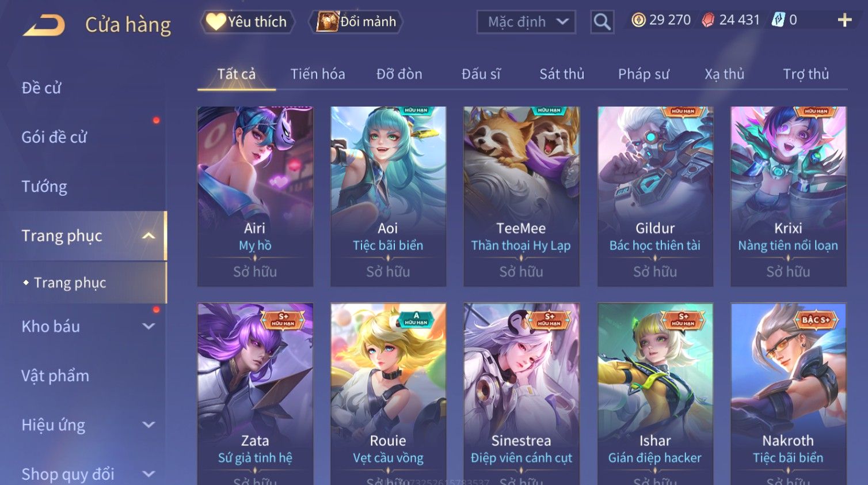The height and width of the screenshot is (485, 868).
Task: Tap the plus icon to add currency
Action: pos(844,20)
